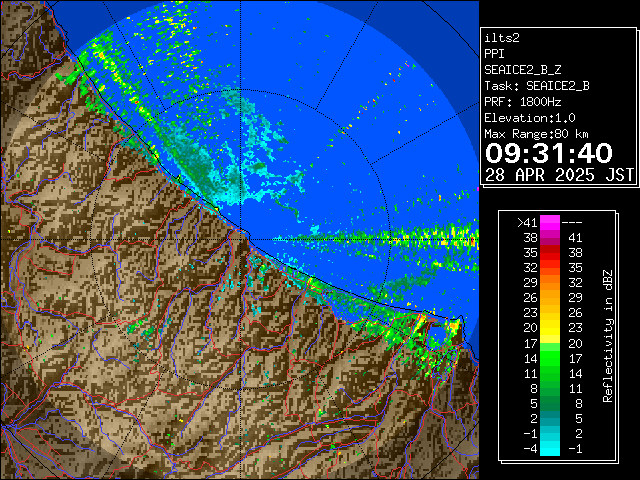Click the Max Range:80 km text
The width and height of the screenshot is (640, 480).
click(536, 134)
